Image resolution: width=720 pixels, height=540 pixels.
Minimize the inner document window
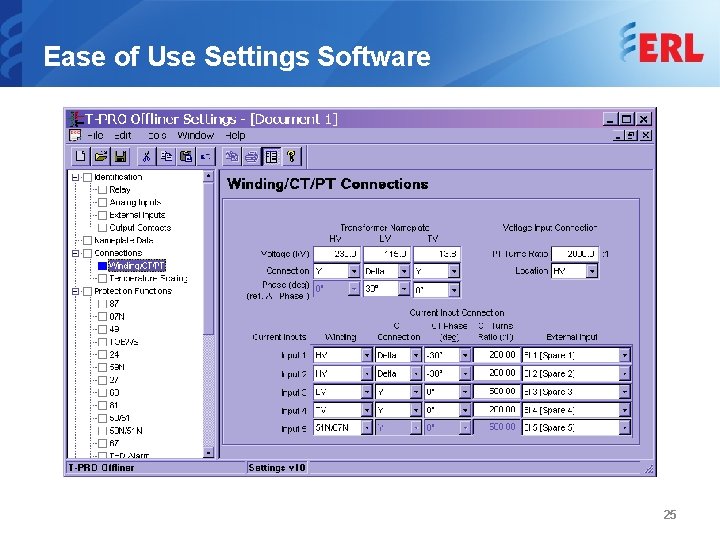pyautogui.click(x=619, y=135)
